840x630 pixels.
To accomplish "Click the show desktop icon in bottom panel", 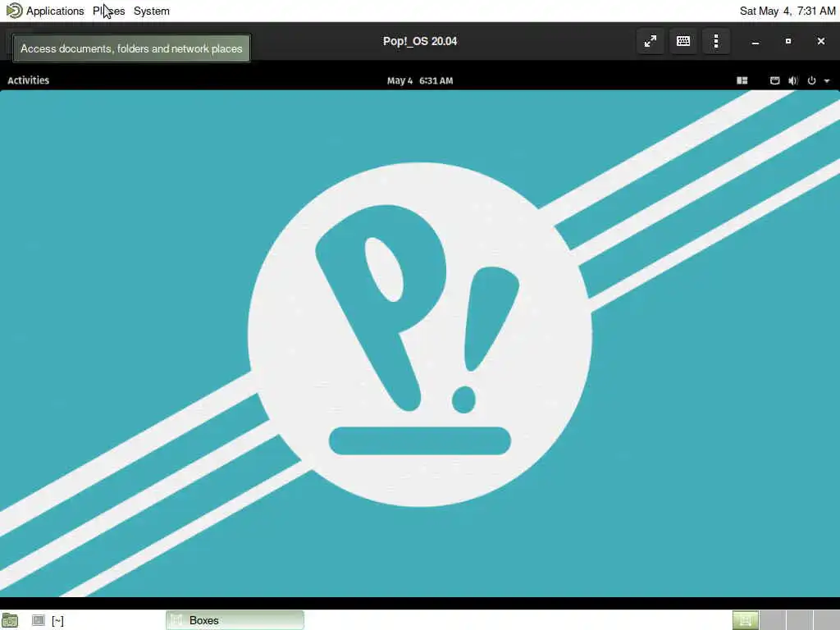I will (10, 620).
